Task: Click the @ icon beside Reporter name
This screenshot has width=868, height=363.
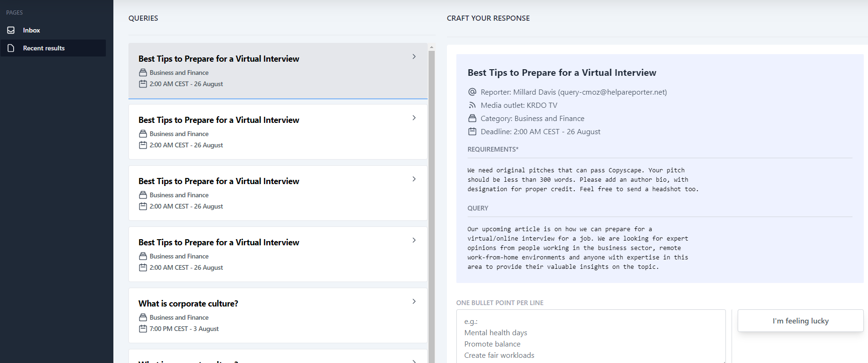Action: click(472, 92)
